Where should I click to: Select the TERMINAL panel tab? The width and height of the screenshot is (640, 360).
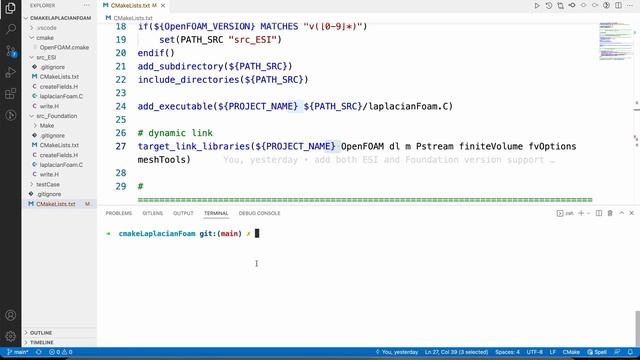[x=216, y=213]
